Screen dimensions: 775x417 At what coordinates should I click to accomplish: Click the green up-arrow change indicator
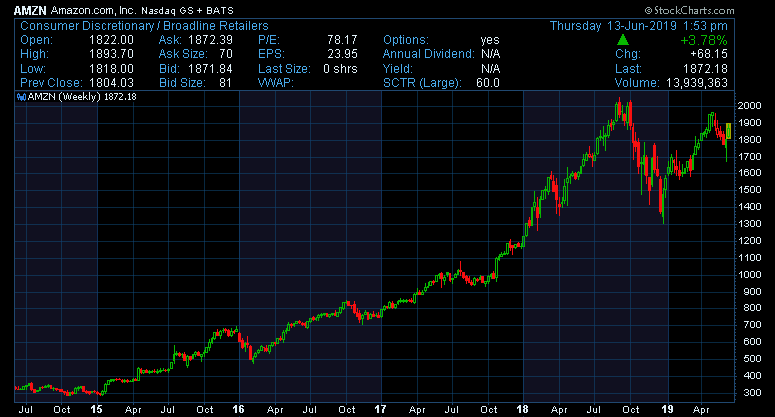coord(623,40)
